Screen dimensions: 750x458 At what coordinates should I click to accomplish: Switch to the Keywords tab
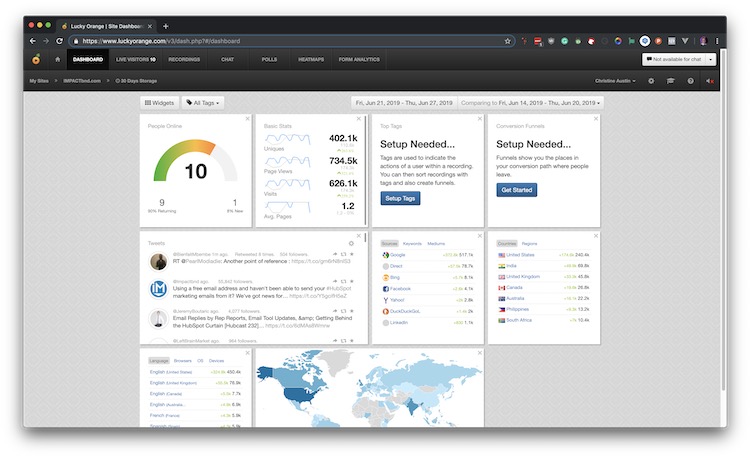tap(412, 244)
